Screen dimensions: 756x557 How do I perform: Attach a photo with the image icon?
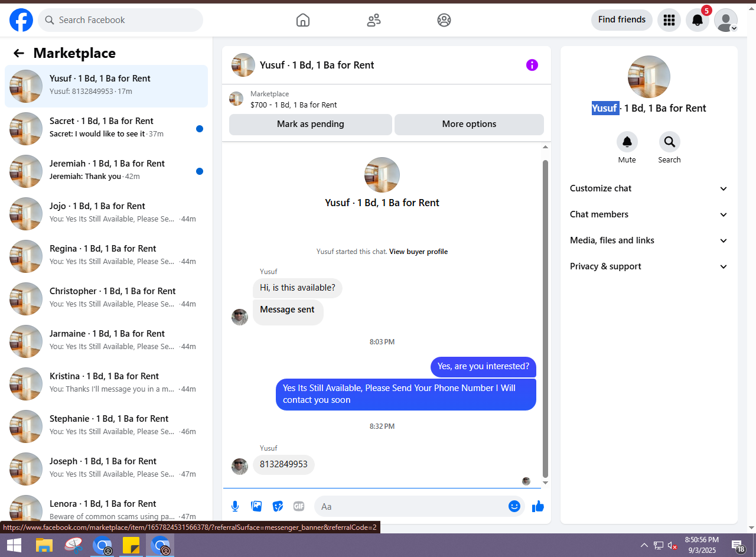256,506
